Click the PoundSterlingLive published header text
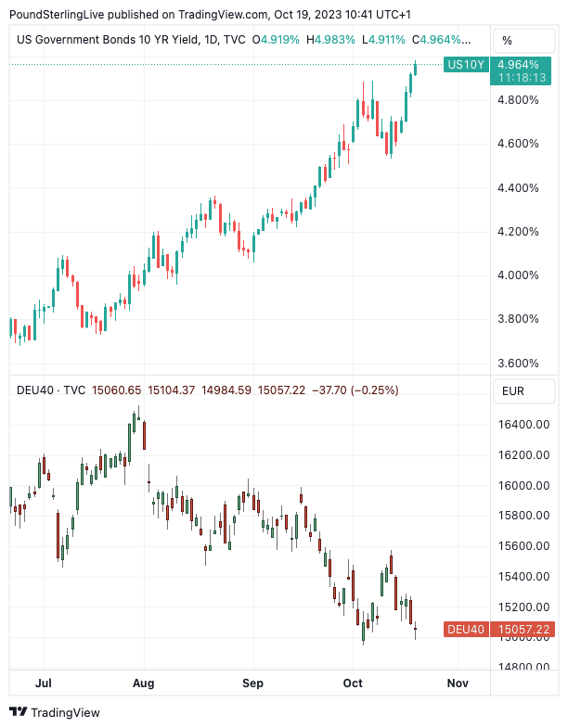Viewport: 568px width, 728px height. pos(211,15)
